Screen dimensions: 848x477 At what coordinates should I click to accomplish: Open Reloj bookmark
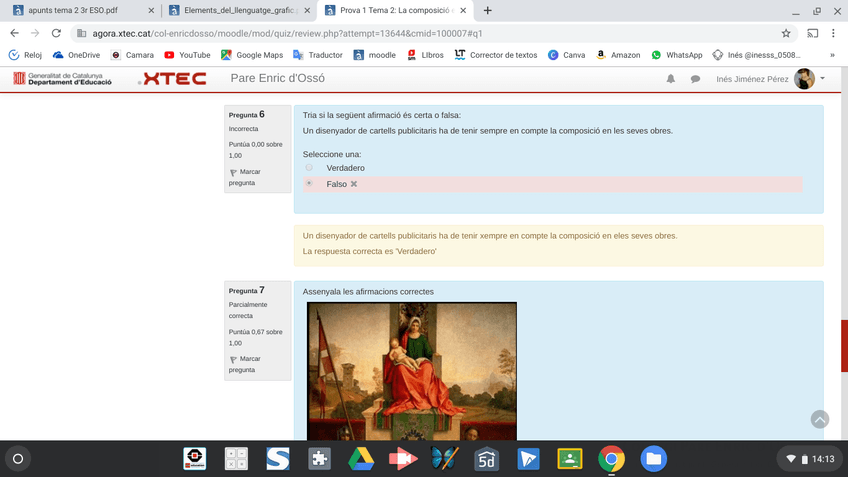coord(25,55)
